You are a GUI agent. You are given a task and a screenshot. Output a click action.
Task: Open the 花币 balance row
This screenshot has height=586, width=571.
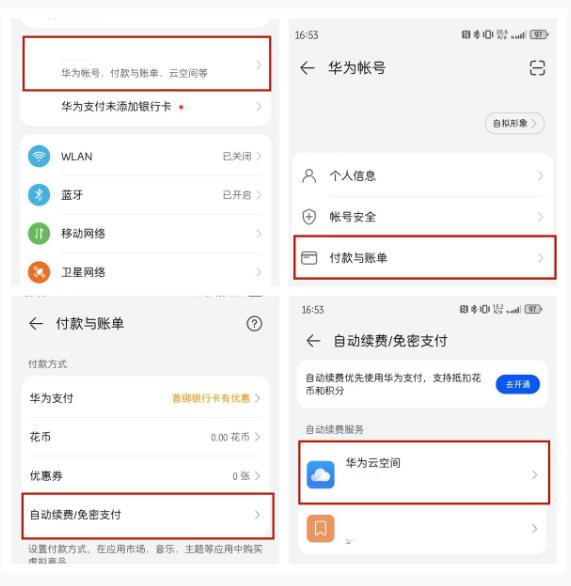(x=145, y=437)
